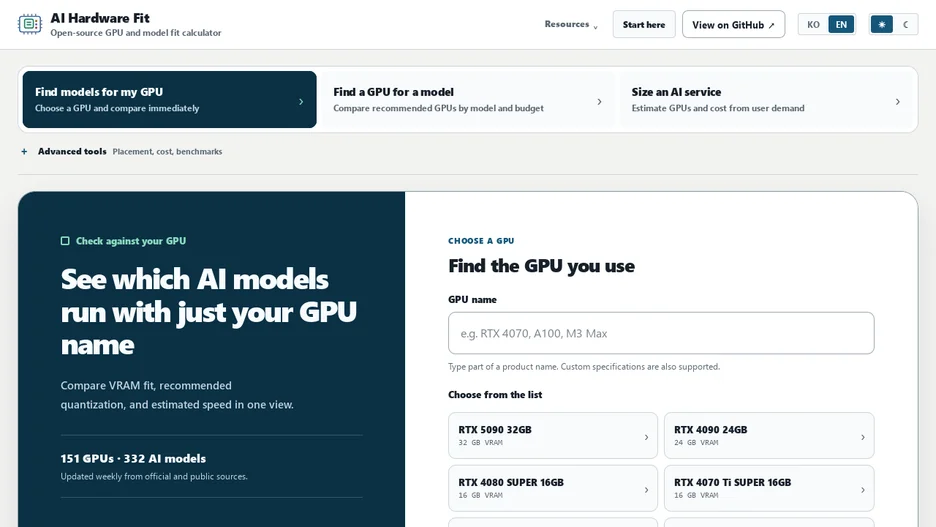Choose RTX 4080 SUPER 16GB from the list
The image size is (936, 527).
pos(553,488)
